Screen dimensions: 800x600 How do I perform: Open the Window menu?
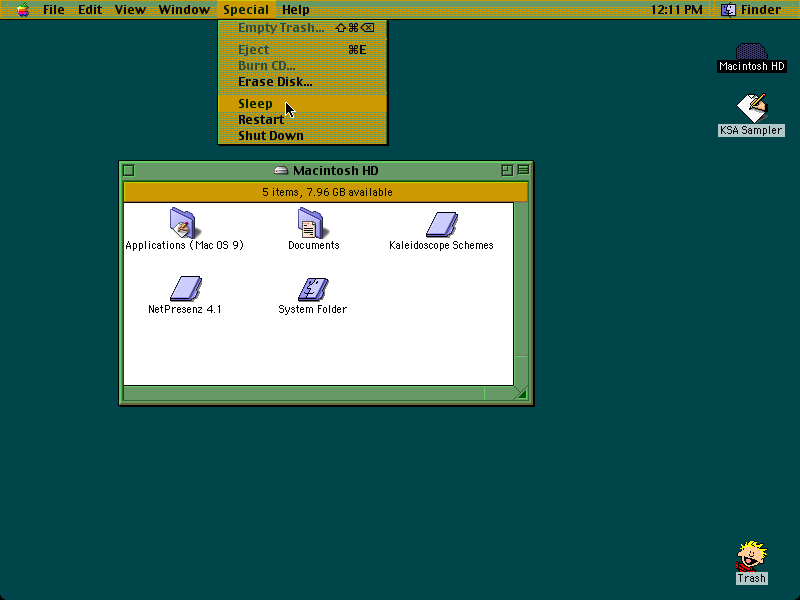tap(184, 9)
